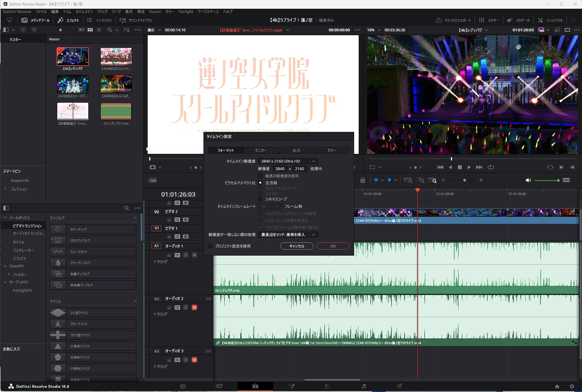582x392 pixels.
Task: Stop playback in timeline viewer
Action: point(460,167)
